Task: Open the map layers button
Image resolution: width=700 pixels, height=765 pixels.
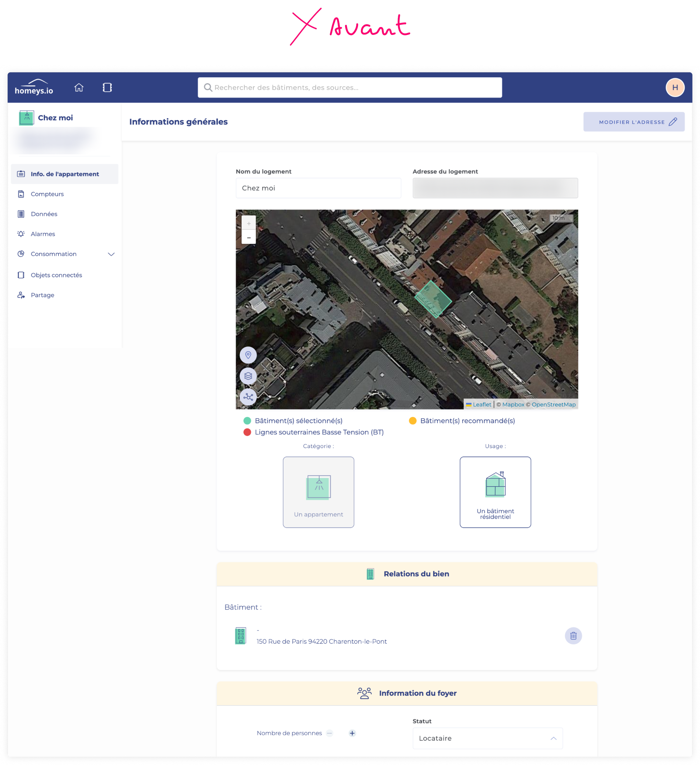Action: [x=248, y=376]
